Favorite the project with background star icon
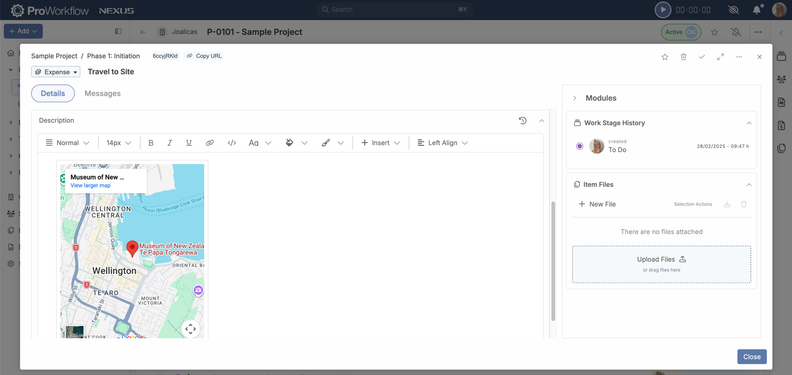Viewport: 792px width, 375px height. (714, 32)
